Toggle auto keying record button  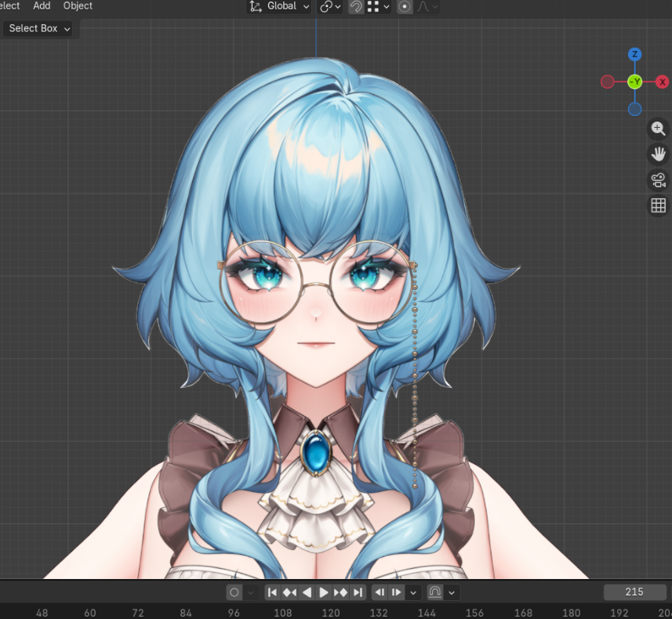click(234, 592)
